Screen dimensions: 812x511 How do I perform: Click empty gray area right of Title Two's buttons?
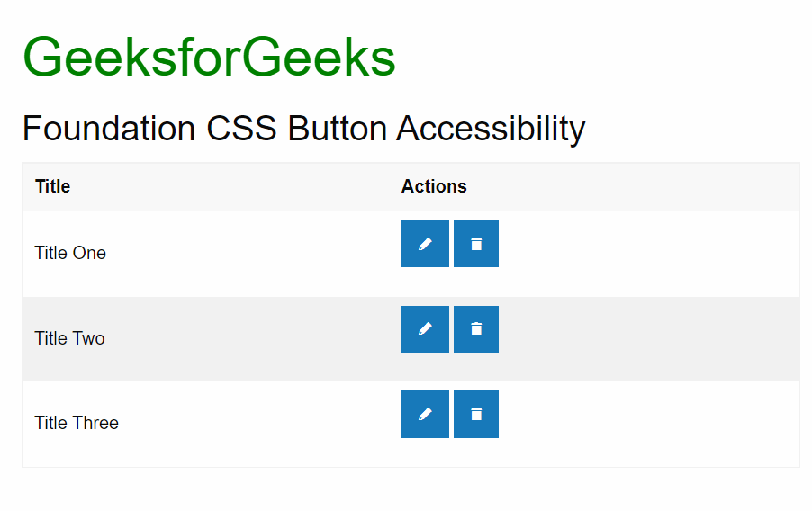[648, 338]
